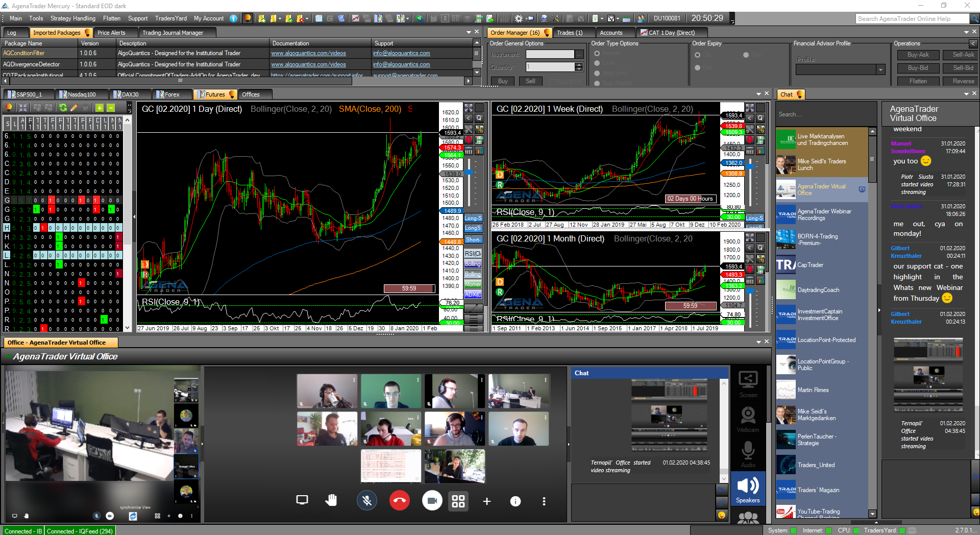980x535 pixels.
Task: Open more options in video conference
Action: [544, 501]
